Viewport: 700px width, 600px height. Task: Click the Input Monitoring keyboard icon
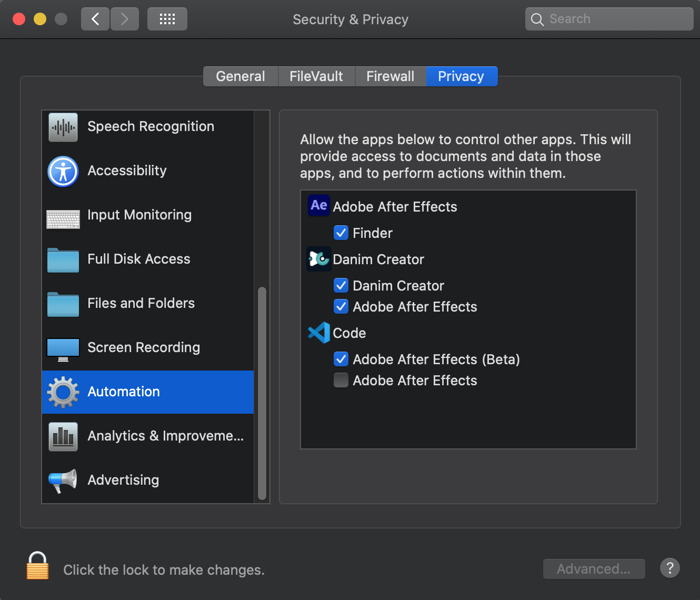point(63,219)
